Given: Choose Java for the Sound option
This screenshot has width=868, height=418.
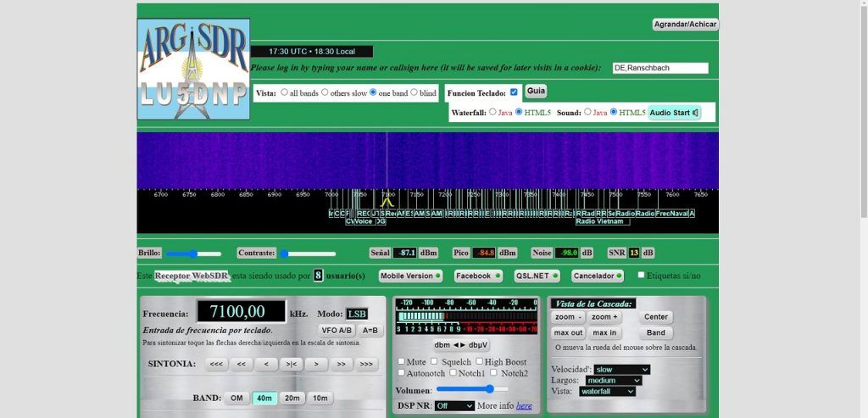Looking at the screenshot, I should coord(587,112).
